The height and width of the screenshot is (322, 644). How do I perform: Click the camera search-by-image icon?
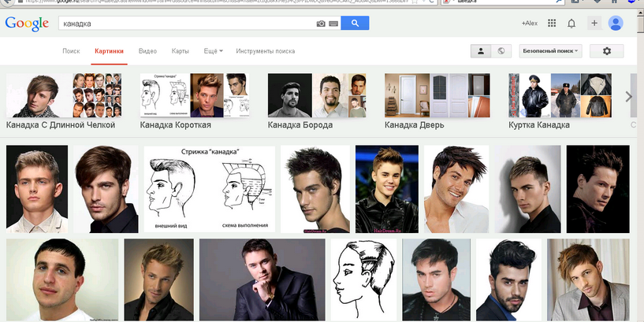click(321, 24)
